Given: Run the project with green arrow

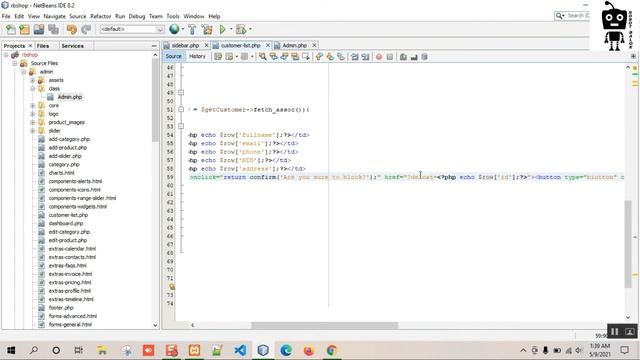Looking at the screenshot, I should click(222, 29).
